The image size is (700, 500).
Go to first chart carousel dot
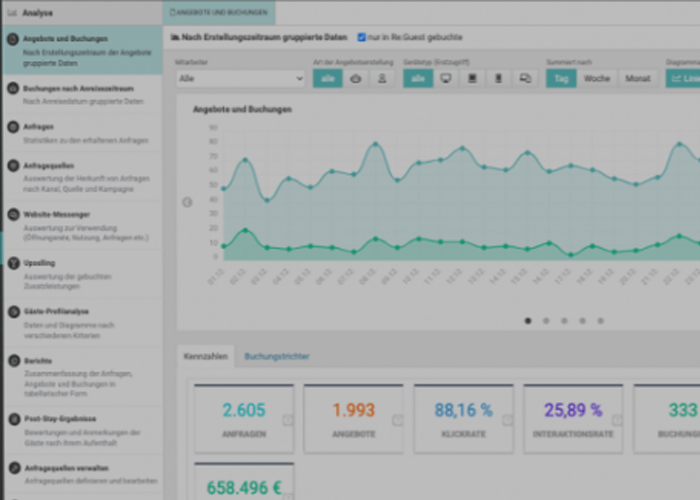coord(528,321)
